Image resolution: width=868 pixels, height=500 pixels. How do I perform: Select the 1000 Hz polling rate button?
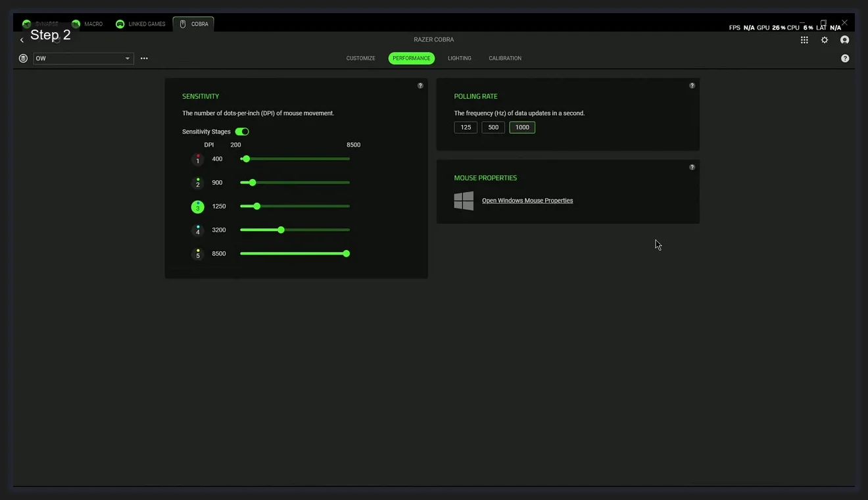coord(521,127)
